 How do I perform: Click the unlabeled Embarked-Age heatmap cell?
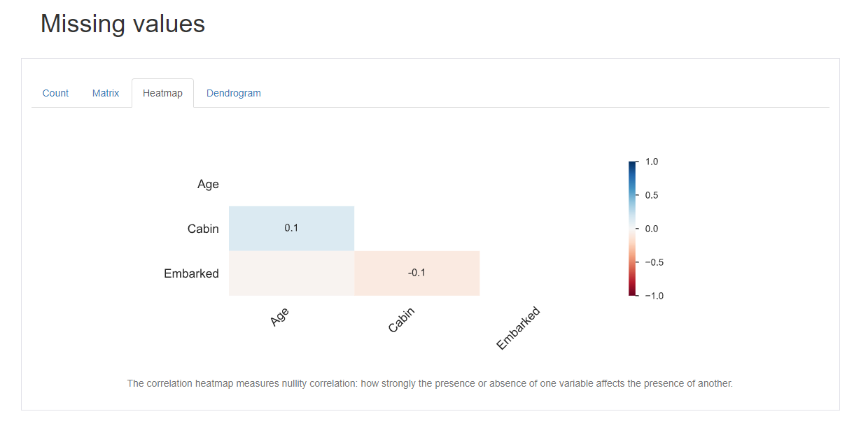(291, 273)
